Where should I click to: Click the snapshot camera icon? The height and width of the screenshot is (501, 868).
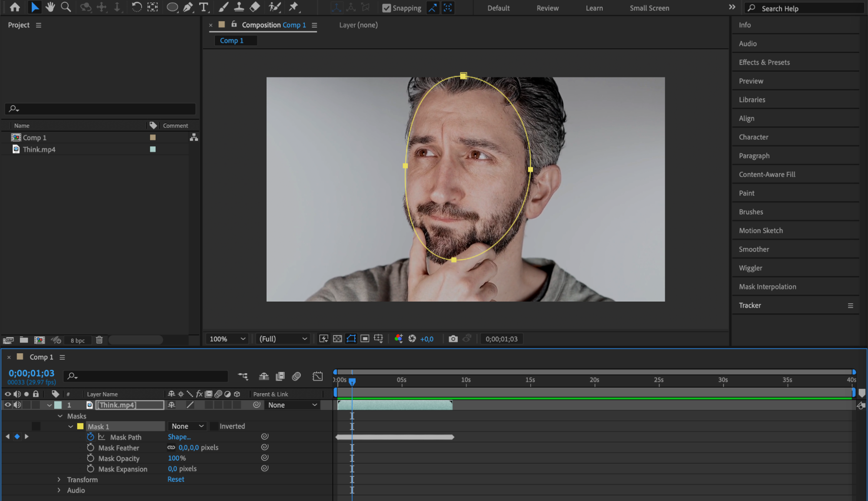point(453,338)
